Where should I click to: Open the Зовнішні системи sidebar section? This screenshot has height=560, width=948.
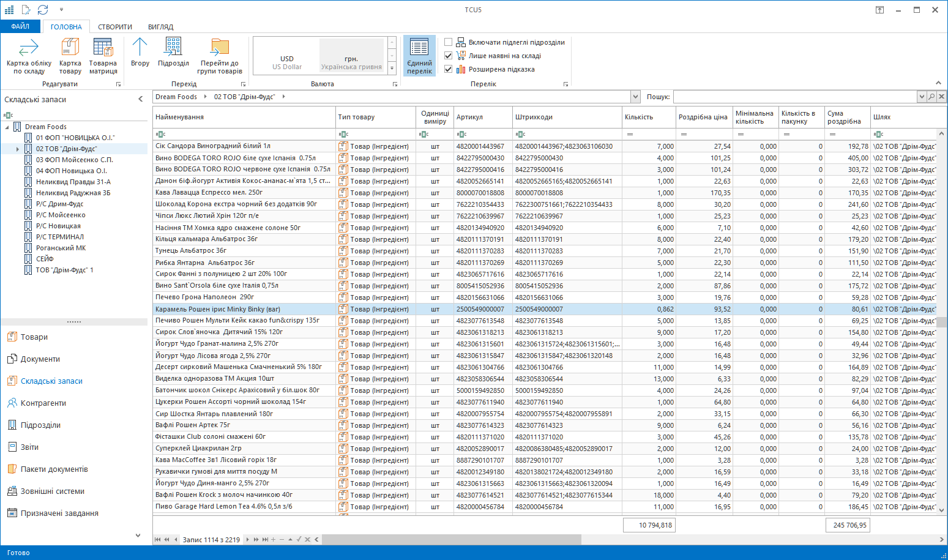[x=53, y=491]
